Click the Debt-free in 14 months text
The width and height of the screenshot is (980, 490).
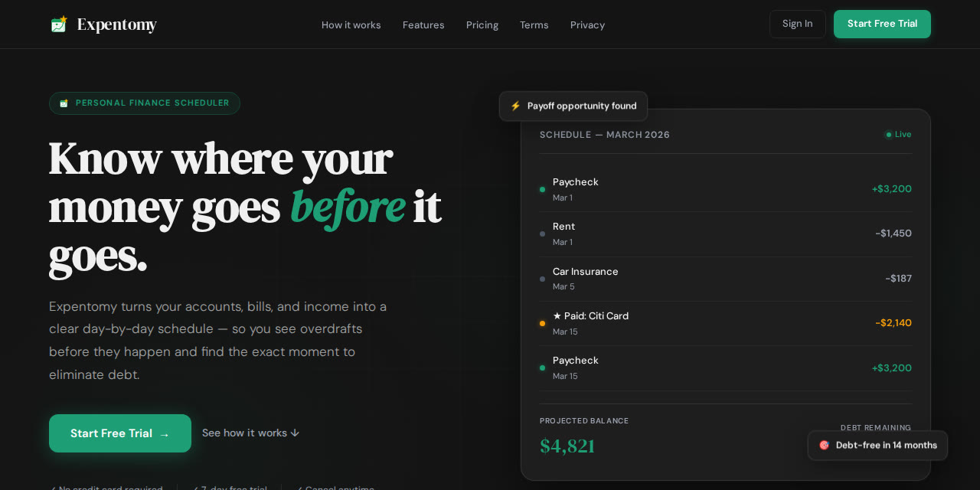(887, 445)
